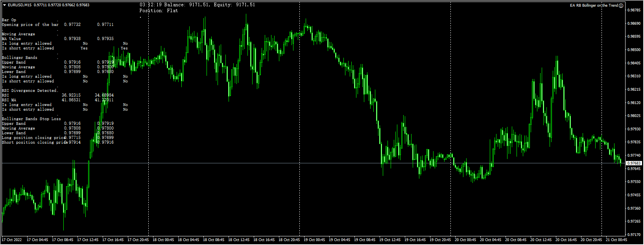This screenshot has width=644, height=245.
Task: Click the Opening price of the bar row
Action: [58, 25]
